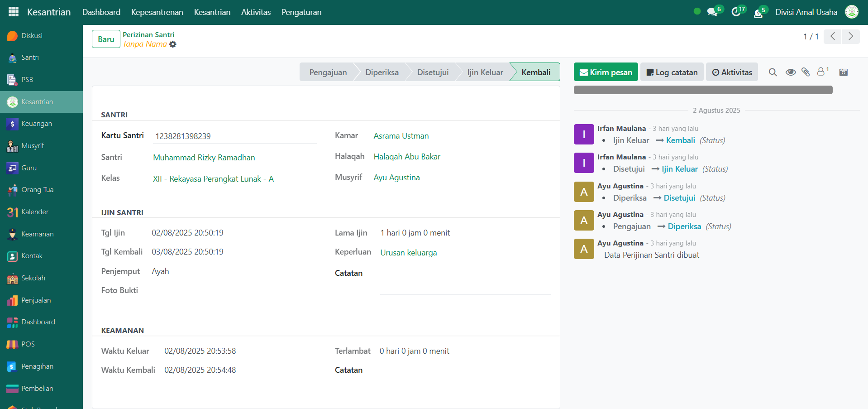Toggle the eye follow icon in chatter
Viewport: 868px width, 409px height.
[791, 72]
